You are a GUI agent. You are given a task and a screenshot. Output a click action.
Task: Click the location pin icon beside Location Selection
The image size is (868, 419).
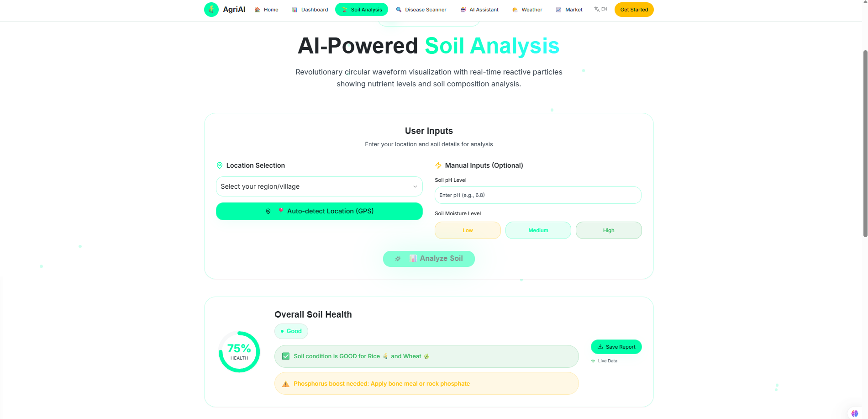[x=220, y=165]
